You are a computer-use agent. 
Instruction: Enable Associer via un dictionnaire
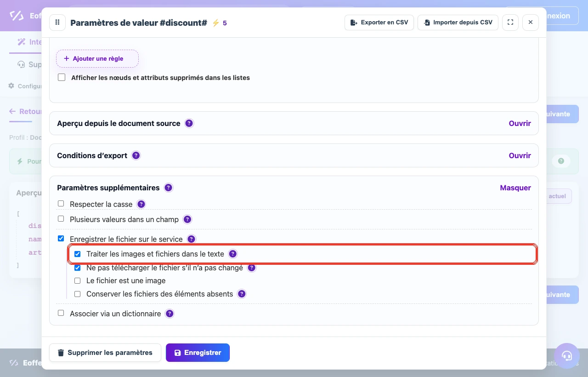point(61,313)
